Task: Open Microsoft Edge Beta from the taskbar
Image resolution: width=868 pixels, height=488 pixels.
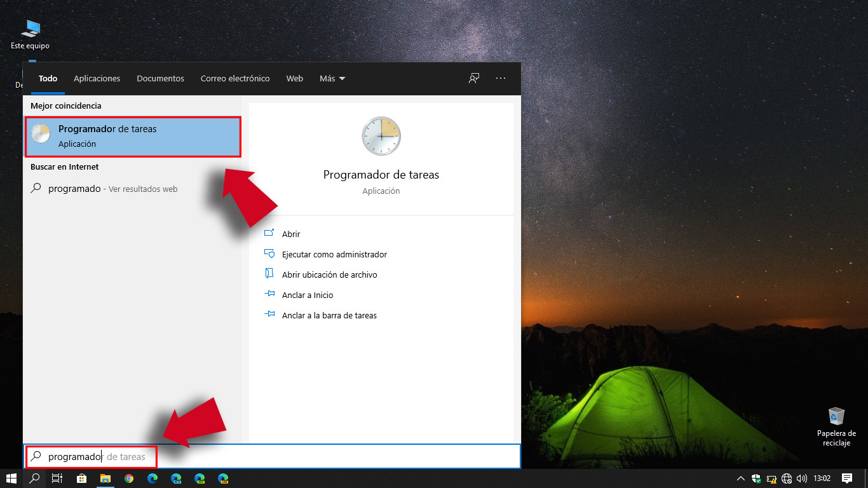Action: (x=176, y=478)
